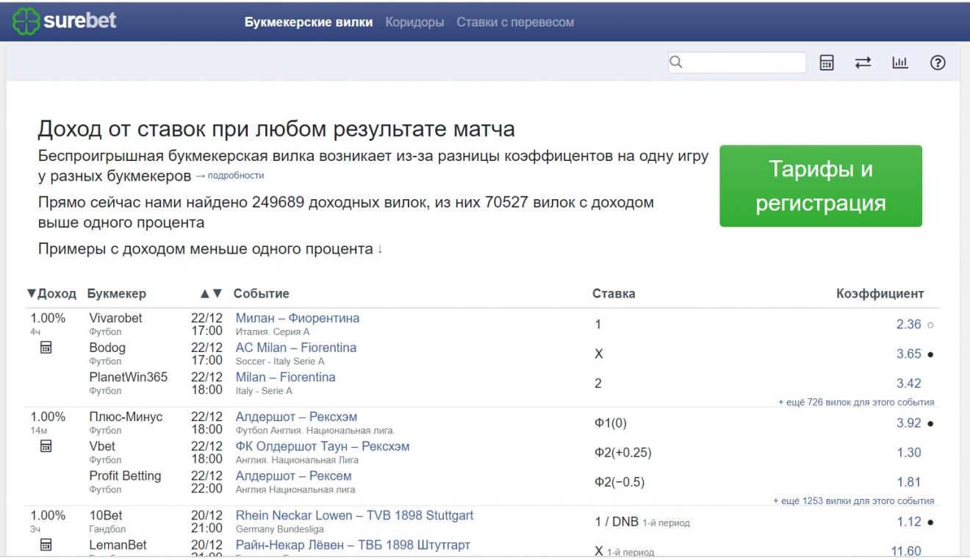Click coefficient 2.36 for Vivarobet
970x560 pixels.
pyautogui.click(x=909, y=324)
